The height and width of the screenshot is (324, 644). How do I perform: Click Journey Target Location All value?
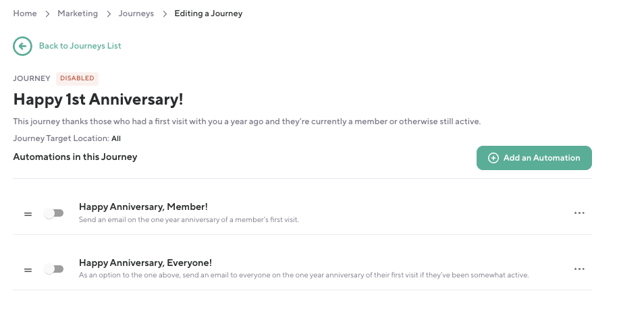pyautogui.click(x=116, y=138)
